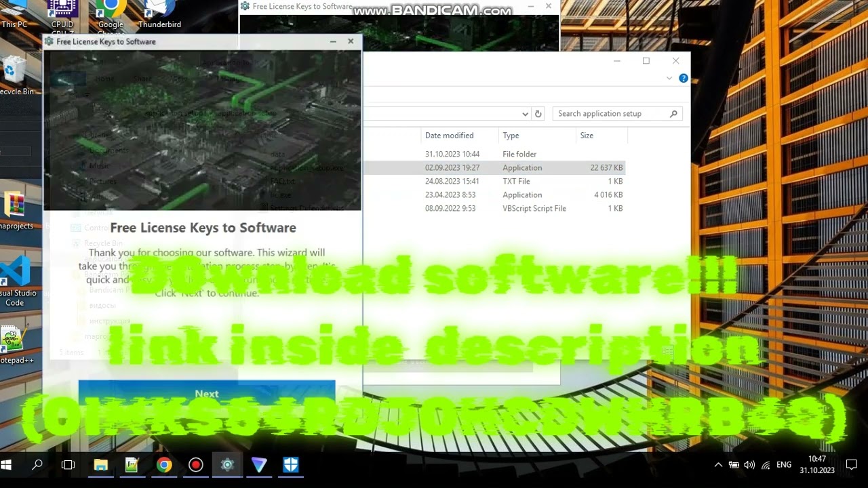Open File Explorer help question mark
Image resolution: width=868 pixels, height=488 pixels.
coord(684,78)
